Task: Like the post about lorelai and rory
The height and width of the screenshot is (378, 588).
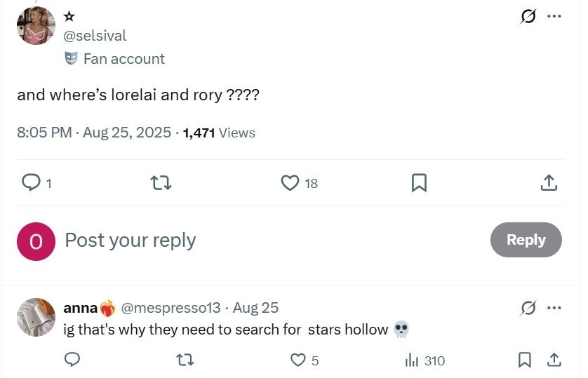Action: point(290,183)
